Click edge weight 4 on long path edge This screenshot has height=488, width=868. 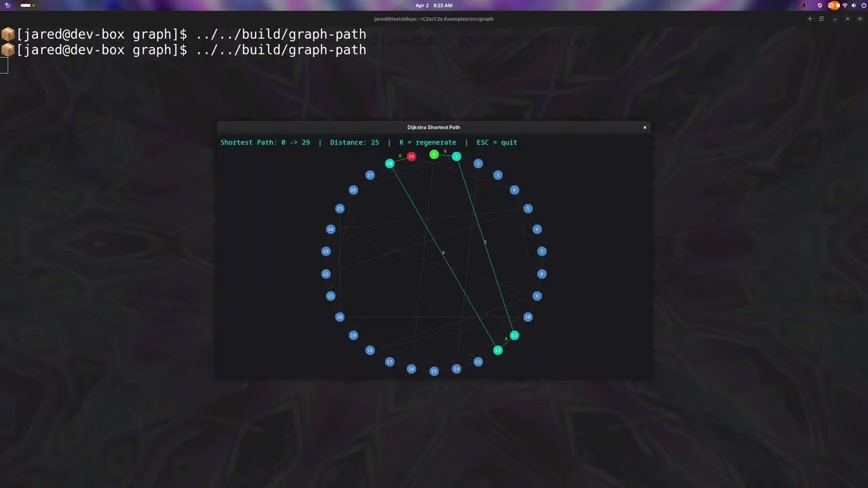point(443,253)
